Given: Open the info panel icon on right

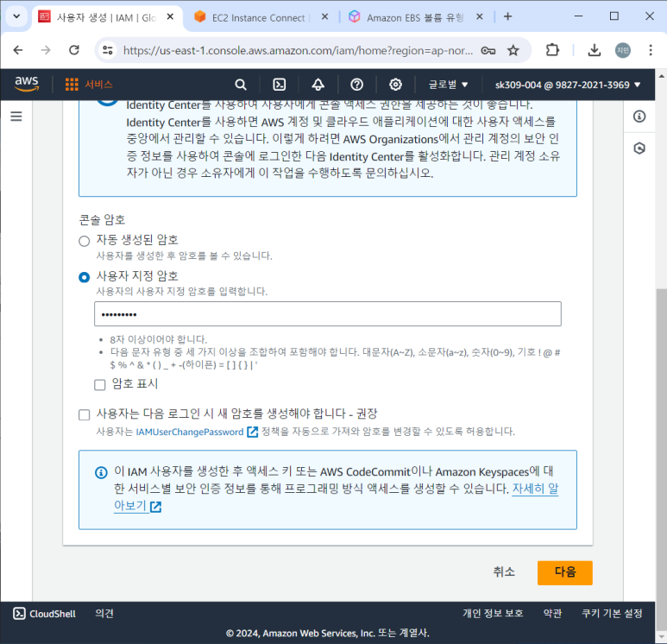Looking at the screenshot, I should coord(639,117).
